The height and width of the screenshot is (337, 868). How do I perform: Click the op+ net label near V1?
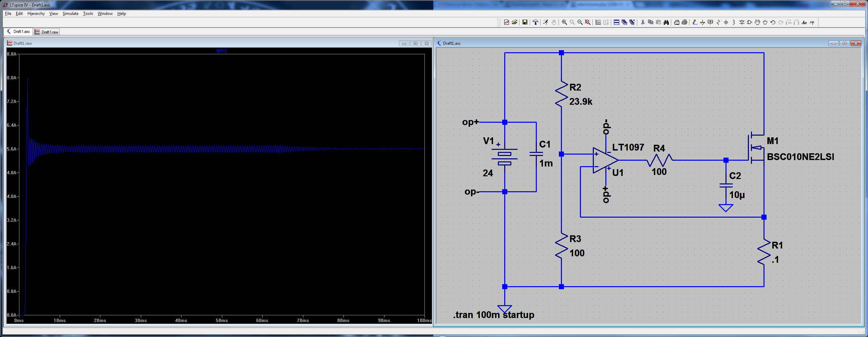coord(470,122)
